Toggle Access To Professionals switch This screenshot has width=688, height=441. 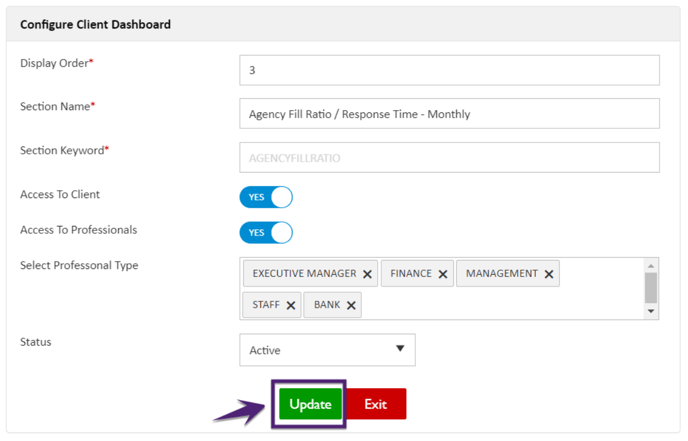[266, 233]
